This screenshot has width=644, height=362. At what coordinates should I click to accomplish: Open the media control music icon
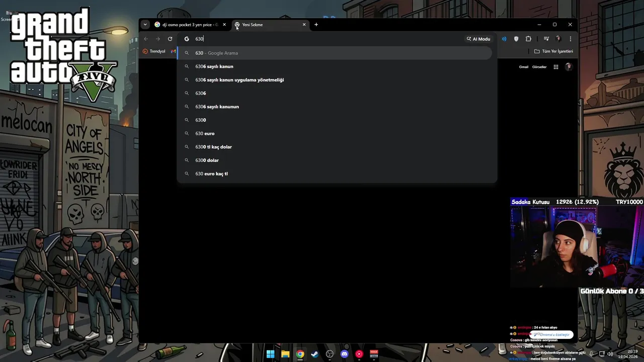[x=546, y=39]
